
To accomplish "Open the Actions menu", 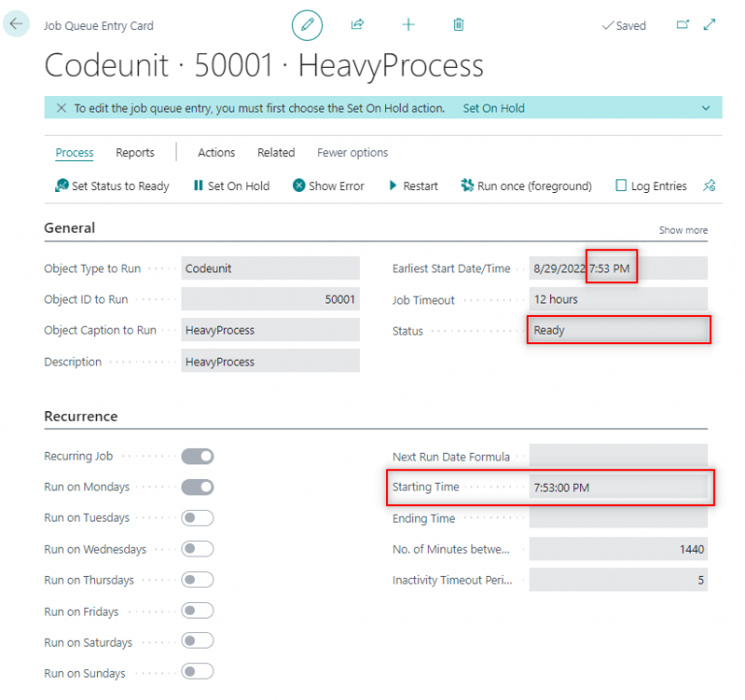I will 216,153.
